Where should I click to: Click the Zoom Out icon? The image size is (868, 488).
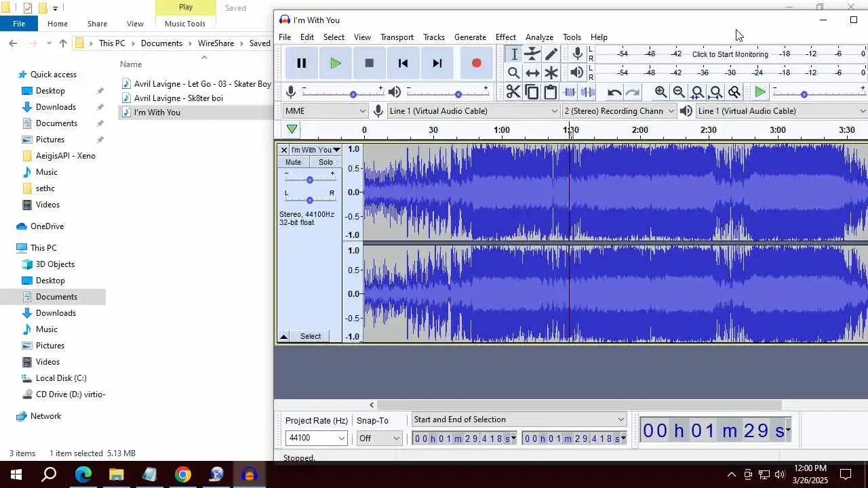679,92
